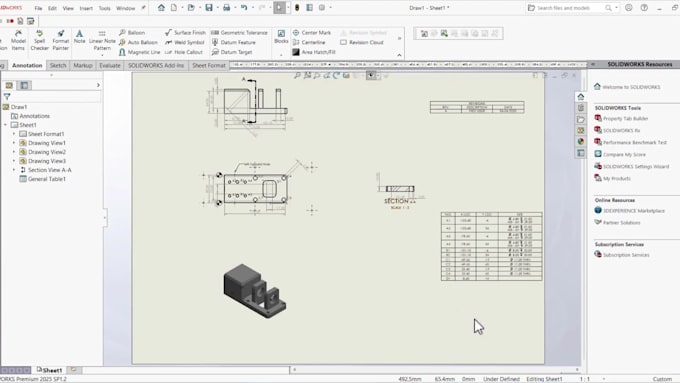The width and height of the screenshot is (680, 383).
Task: Save the drawing with the Save icon
Action: pyautogui.click(x=209, y=8)
